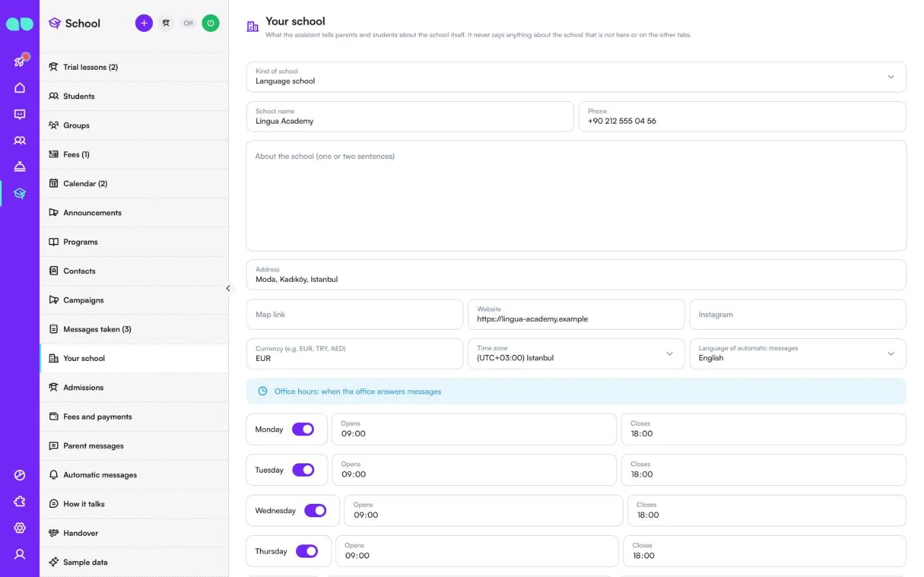924x577 pixels.
Task: Select the graduation cap icon in the rail
Action: tap(20, 193)
